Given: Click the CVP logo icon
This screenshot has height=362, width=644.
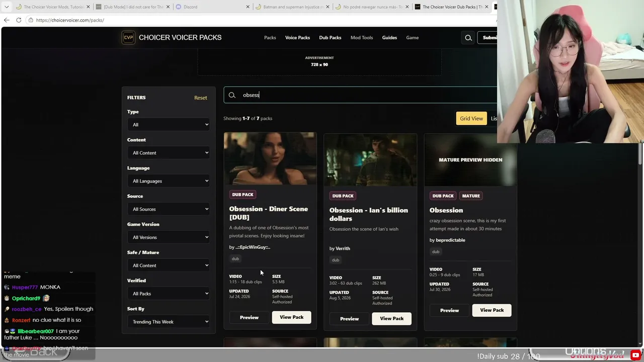Looking at the screenshot, I should (x=128, y=38).
